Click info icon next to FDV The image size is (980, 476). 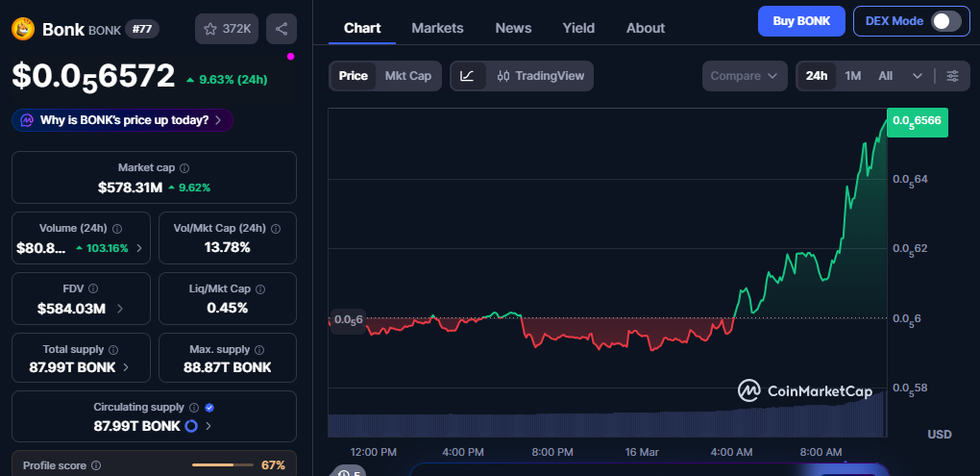click(x=93, y=289)
